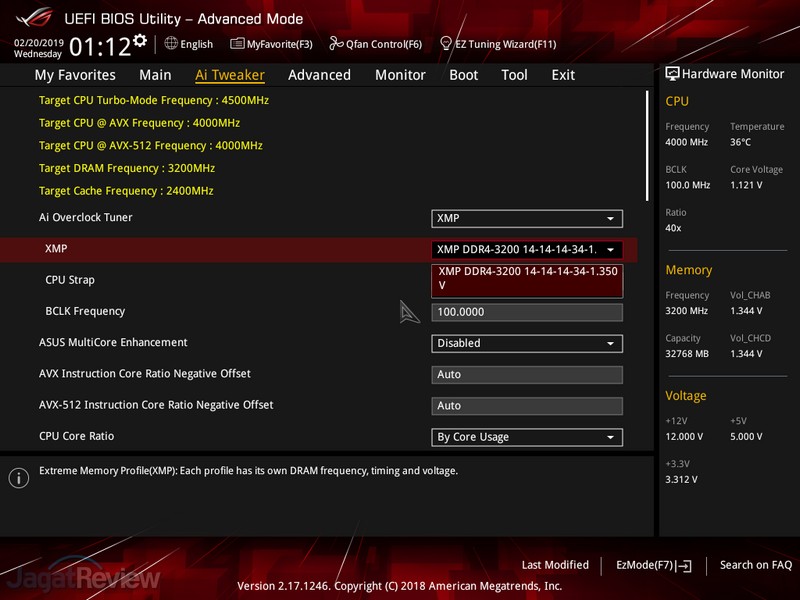This screenshot has width=800, height=600.
Task: Click the ROG logo in the top-left corner
Action: 31,18
